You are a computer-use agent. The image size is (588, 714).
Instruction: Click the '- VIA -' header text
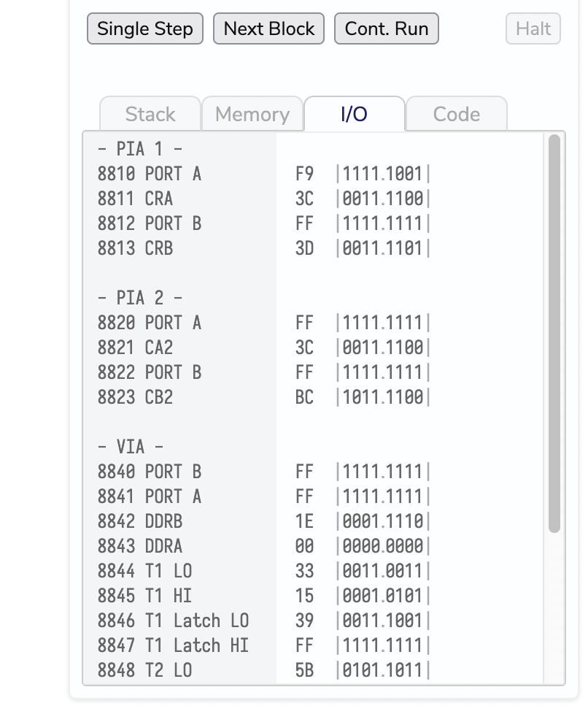click(x=131, y=447)
